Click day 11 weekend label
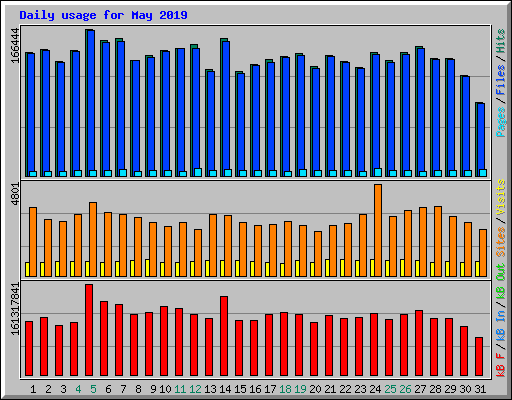The height and width of the screenshot is (400, 512). click(x=180, y=389)
